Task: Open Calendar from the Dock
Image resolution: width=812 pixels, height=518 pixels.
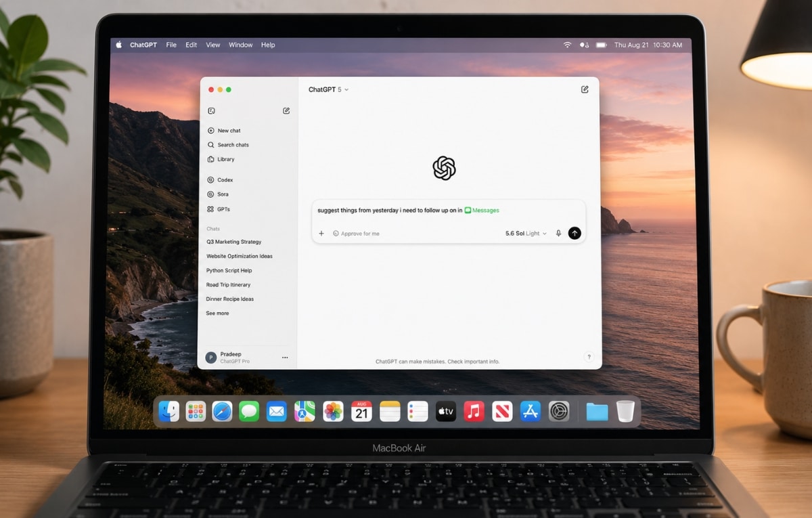Action: coord(361,411)
